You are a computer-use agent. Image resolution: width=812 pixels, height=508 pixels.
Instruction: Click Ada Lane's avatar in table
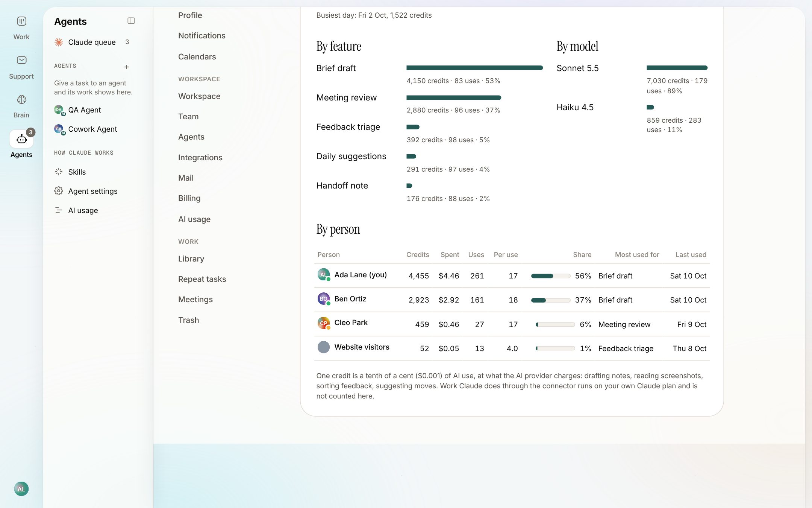pyautogui.click(x=324, y=274)
